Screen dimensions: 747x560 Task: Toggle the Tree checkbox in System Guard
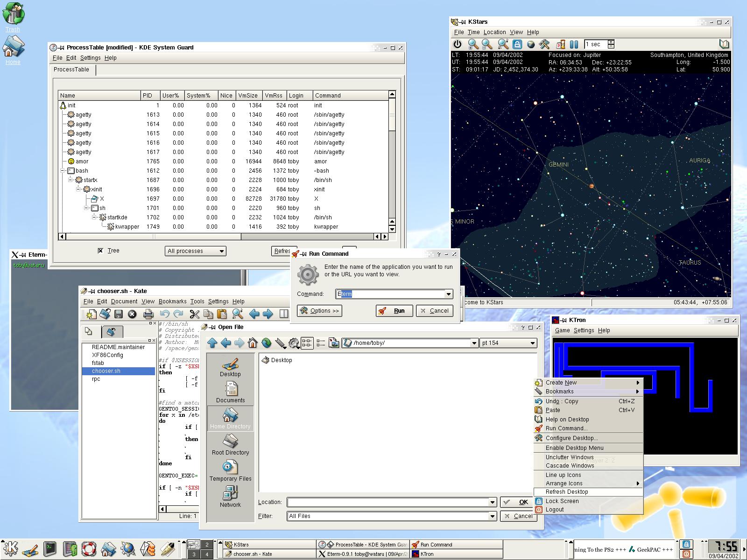pyautogui.click(x=100, y=251)
